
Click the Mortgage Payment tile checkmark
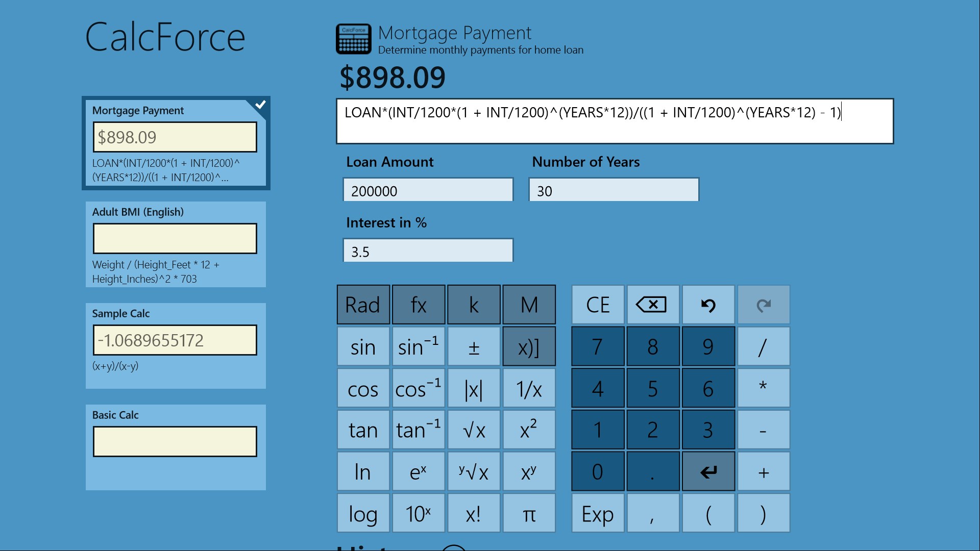click(260, 105)
